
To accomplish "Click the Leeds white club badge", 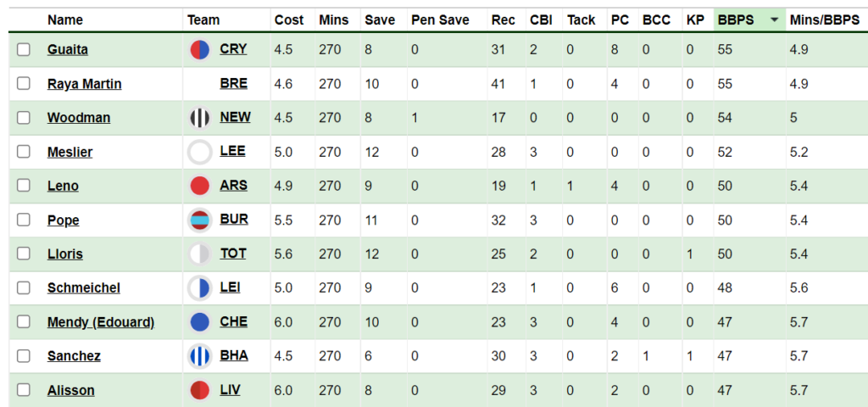I will point(199,153).
